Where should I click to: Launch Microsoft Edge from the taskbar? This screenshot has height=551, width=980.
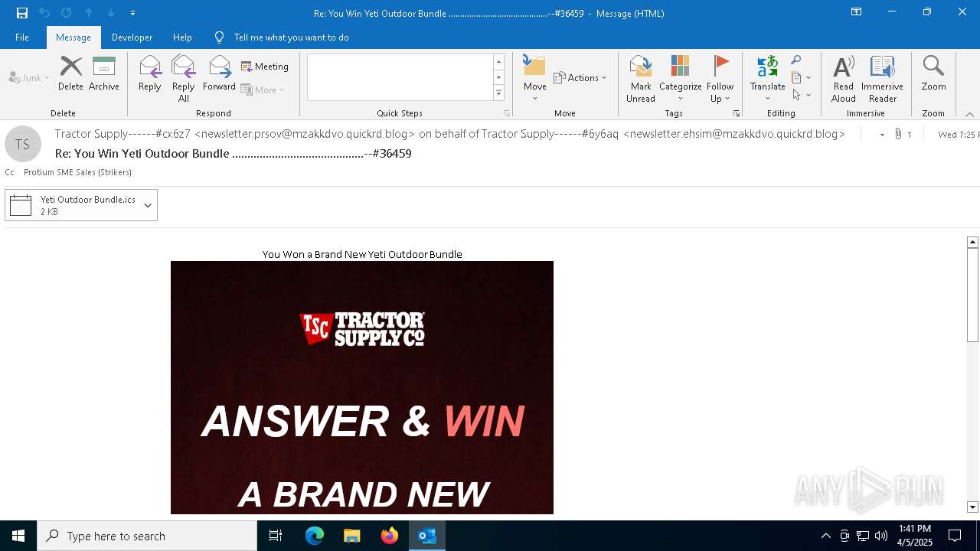click(x=315, y=536)
